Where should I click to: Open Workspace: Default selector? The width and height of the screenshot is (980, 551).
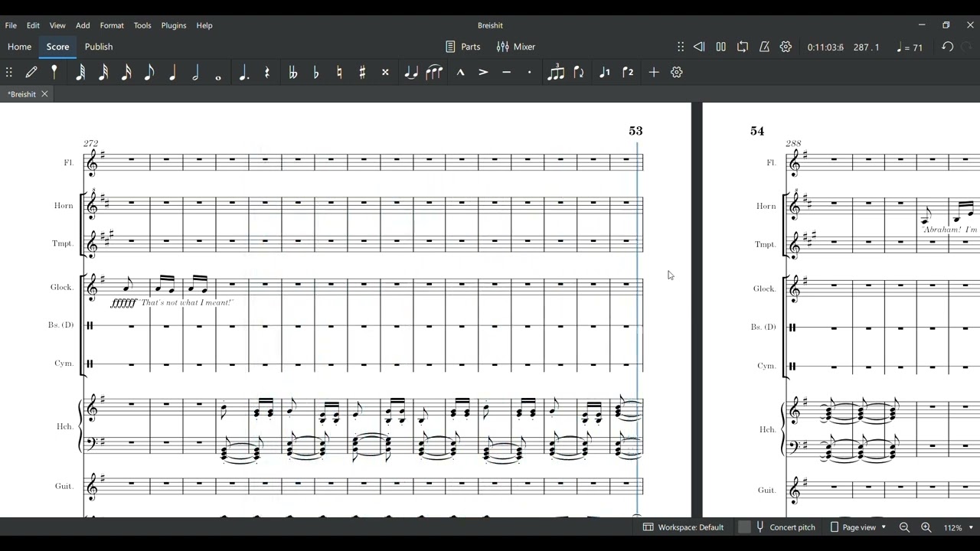pos(683,527)
